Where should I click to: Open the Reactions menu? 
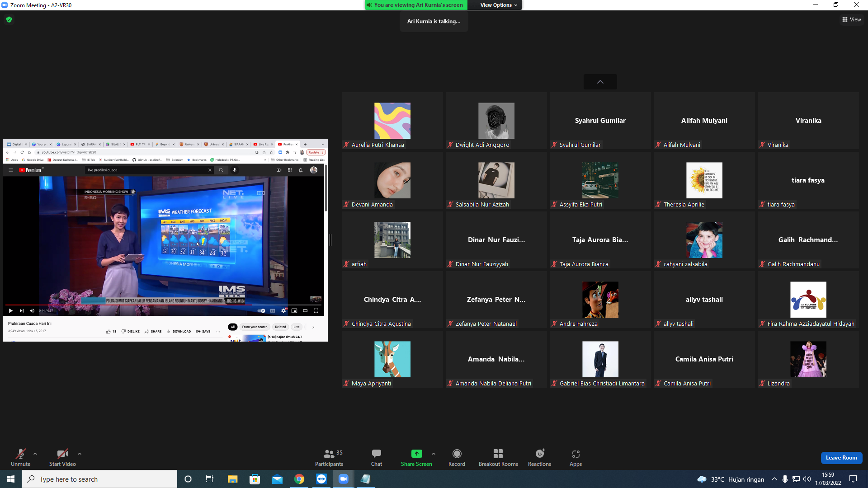click(x=539, y=457)
